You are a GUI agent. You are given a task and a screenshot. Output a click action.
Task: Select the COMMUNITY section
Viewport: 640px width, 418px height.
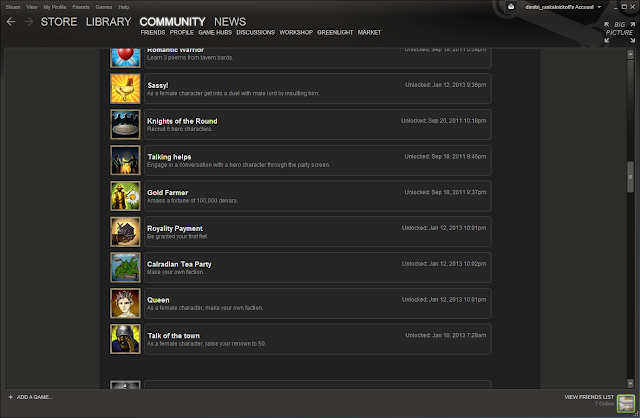click(173, 22)
